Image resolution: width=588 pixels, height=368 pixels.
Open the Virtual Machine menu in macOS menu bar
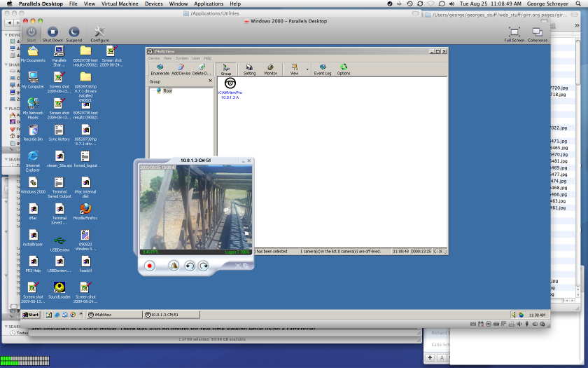point(120,4)
